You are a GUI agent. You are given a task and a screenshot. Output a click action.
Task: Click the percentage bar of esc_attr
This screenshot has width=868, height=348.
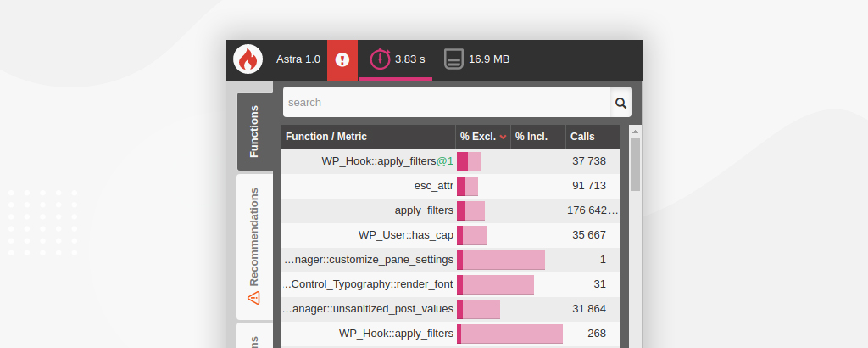click(467, 186)
